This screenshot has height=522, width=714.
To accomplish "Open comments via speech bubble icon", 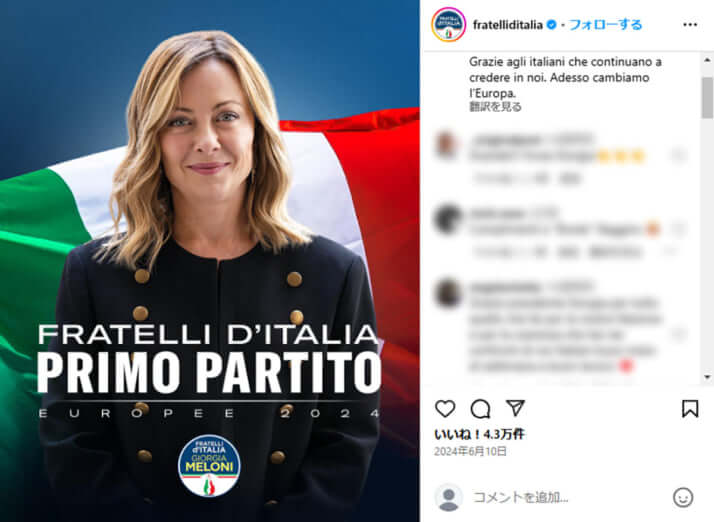I will click(x=480, y=409).
